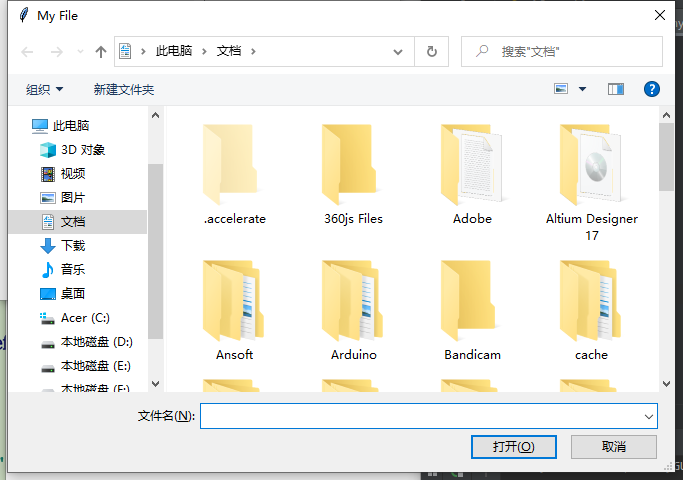Screen dimensions: 683x480
Task: Click the 文件名(N) input field
Action: click(429, 416)
